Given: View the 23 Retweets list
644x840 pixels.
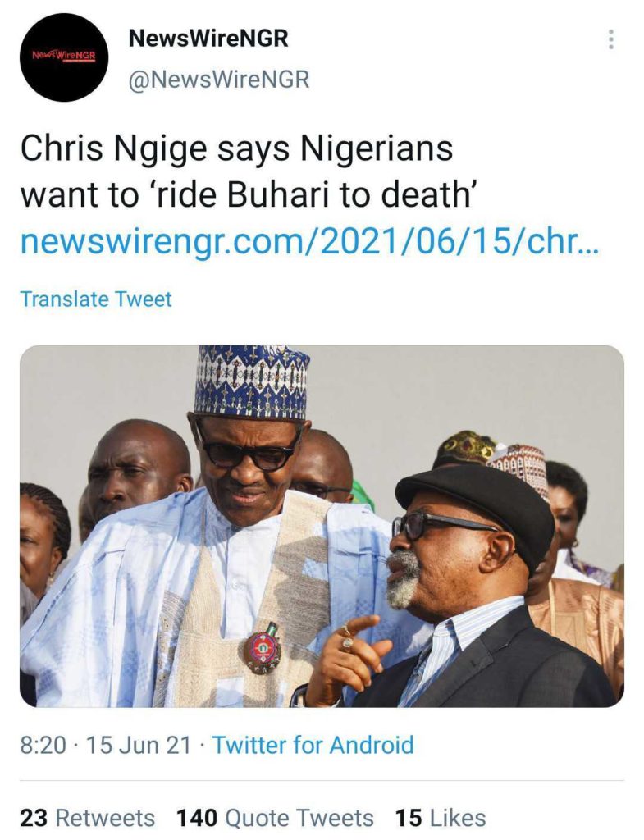Looking at the screenshot, I should [x=87, y=818].
